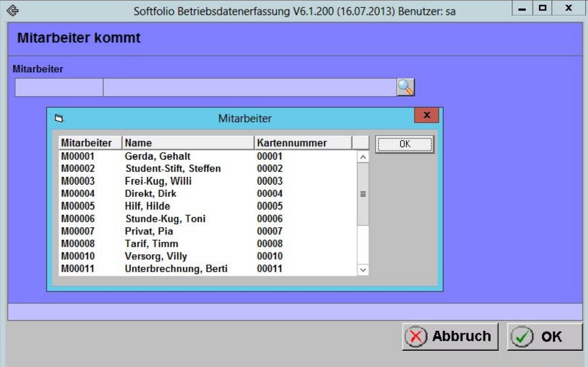
Task: Close the Mitarbeiter dialog with red X
Action: [x=426, y=115]
